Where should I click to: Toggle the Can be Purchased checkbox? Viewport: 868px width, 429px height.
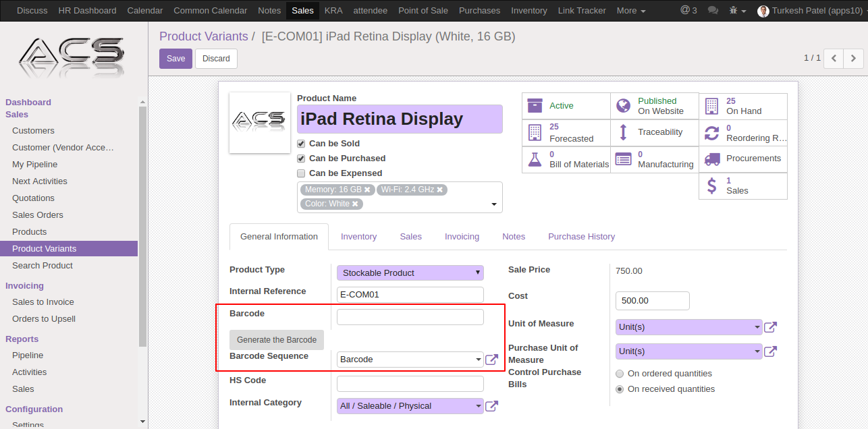(x=301, y=159)
